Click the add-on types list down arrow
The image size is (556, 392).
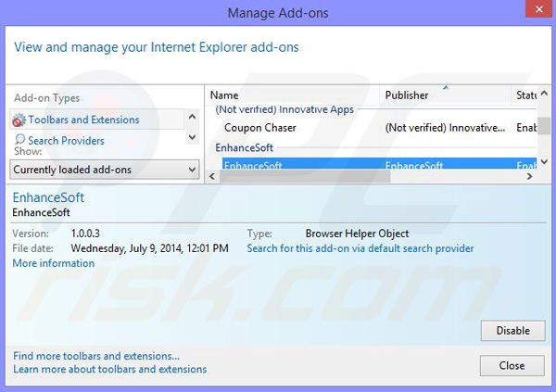click(192, 137)
